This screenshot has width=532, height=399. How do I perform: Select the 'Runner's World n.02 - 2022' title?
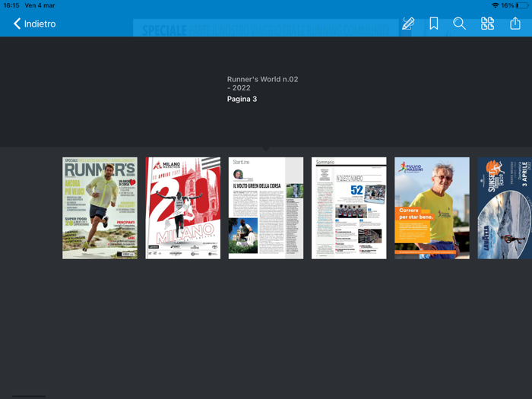coord(263,84)
